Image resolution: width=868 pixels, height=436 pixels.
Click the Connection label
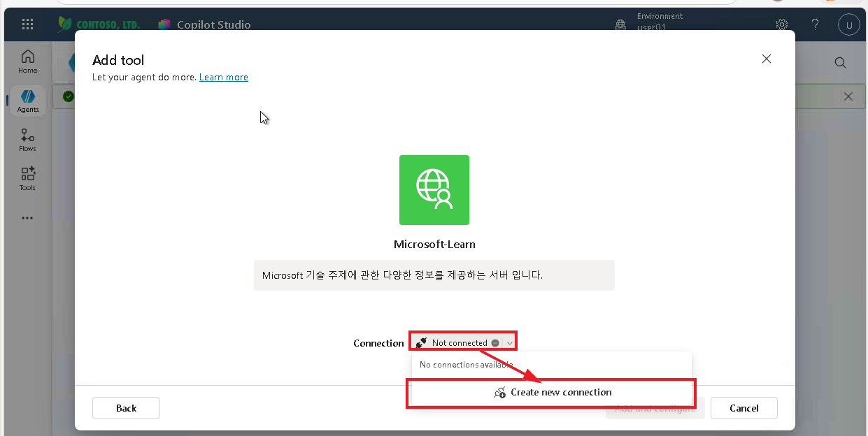pos(378,343)
